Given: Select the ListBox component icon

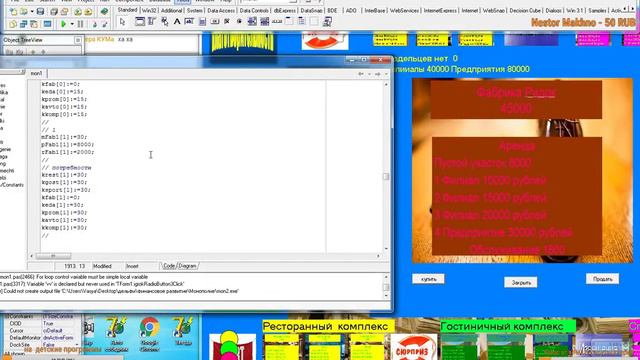Looking at the screenshot, I should pyautogui.click(x=252, y=21).
